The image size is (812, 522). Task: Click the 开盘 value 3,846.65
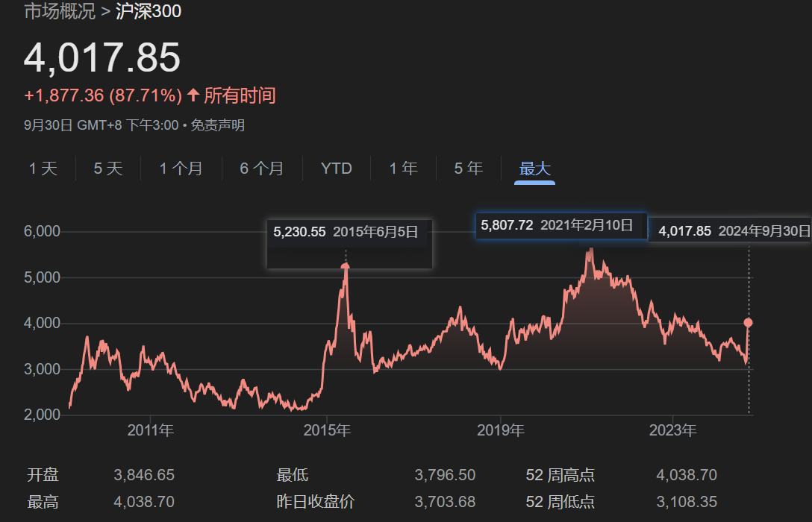[144, 475]
